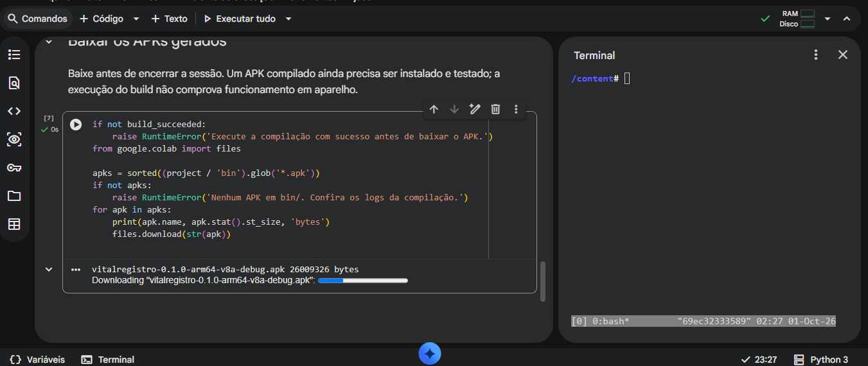Delete the cell with the trash icon

click(495, 109)
